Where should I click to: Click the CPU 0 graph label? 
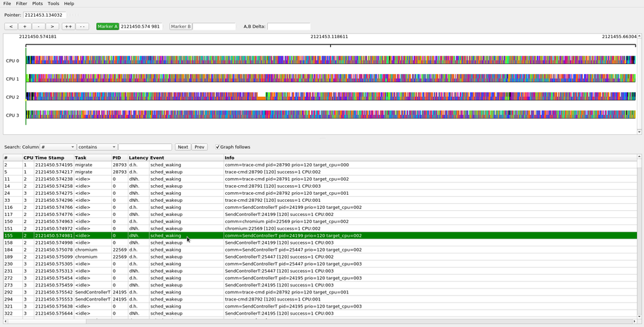[x=12, y=61]
